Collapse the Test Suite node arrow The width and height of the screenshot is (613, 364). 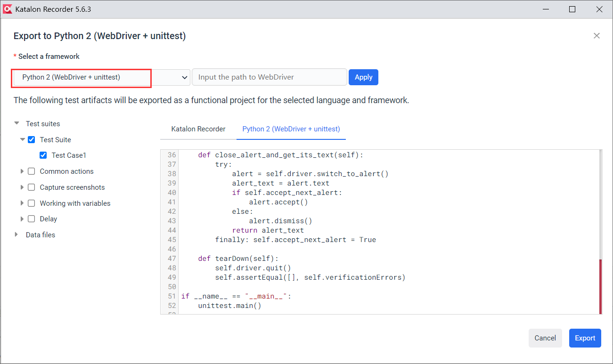[x=23, y=140]
